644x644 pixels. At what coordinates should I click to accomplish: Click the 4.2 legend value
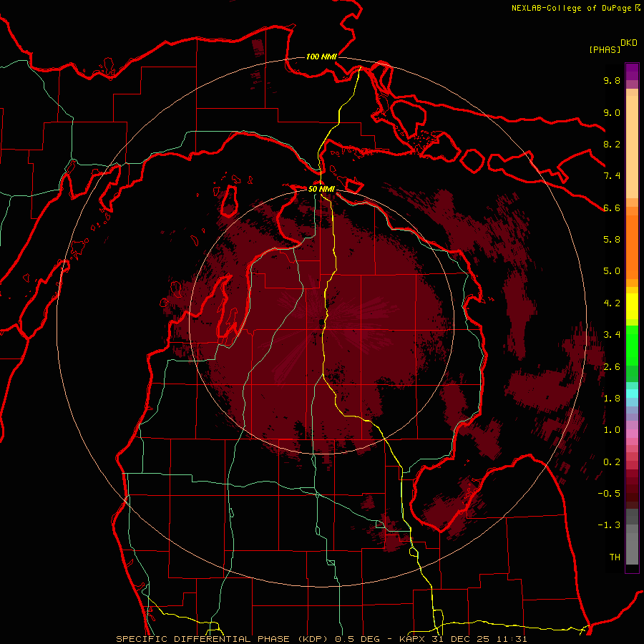pyautogui.click(x=612, y=303)
